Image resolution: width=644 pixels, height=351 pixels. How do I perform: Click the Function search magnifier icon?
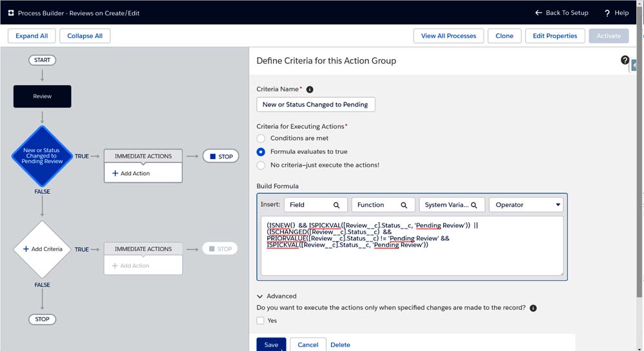404,205
